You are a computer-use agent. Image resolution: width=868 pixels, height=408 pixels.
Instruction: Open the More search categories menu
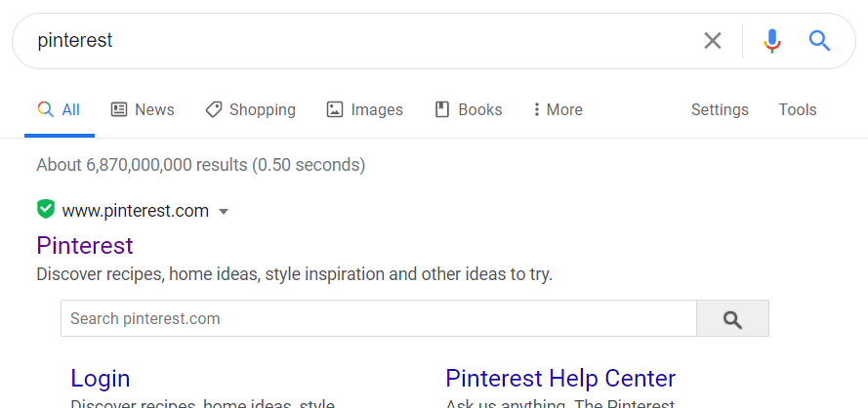click(558, 109)
